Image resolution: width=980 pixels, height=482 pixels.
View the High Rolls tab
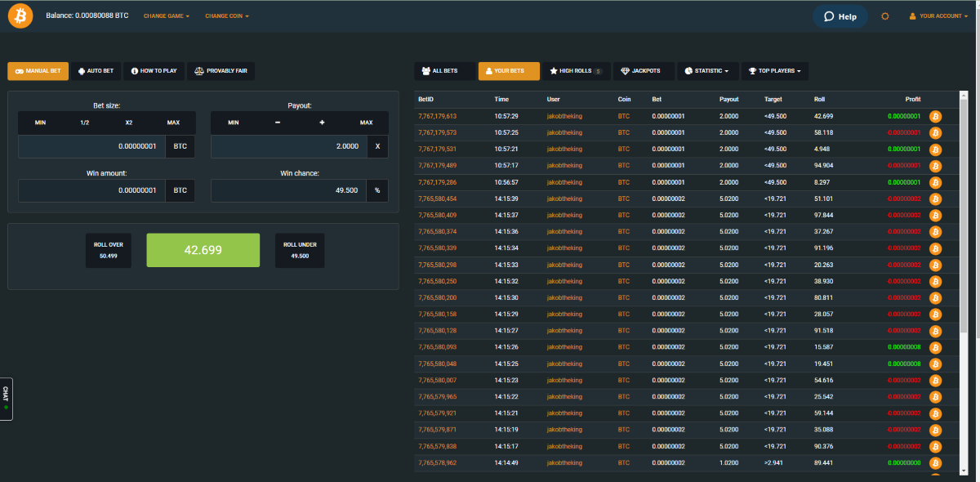click(576, 71)
